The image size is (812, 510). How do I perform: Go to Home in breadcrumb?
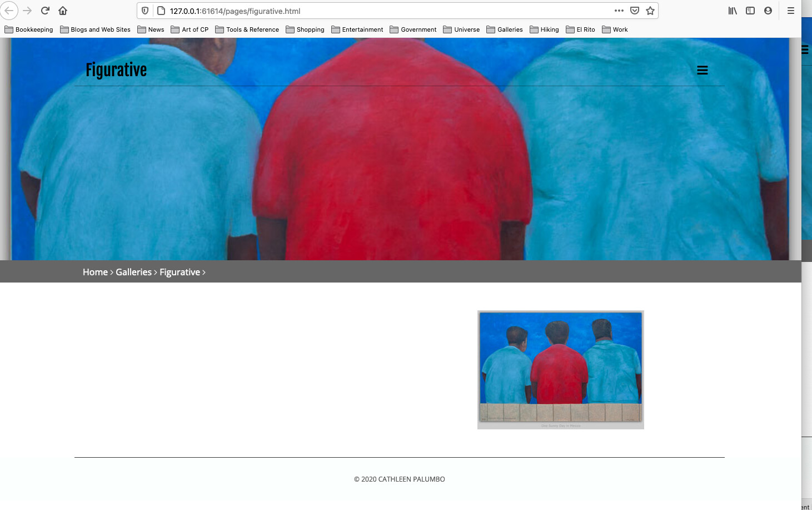click(95, 272)
